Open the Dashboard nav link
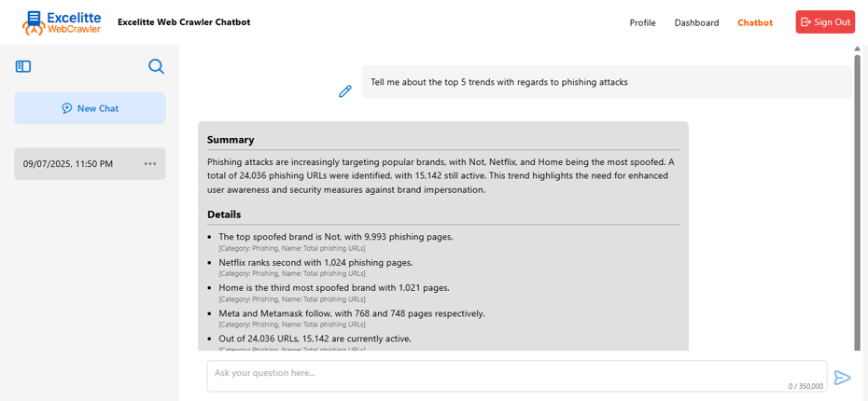This screenshot has width=868, height=401. [696, 22]
